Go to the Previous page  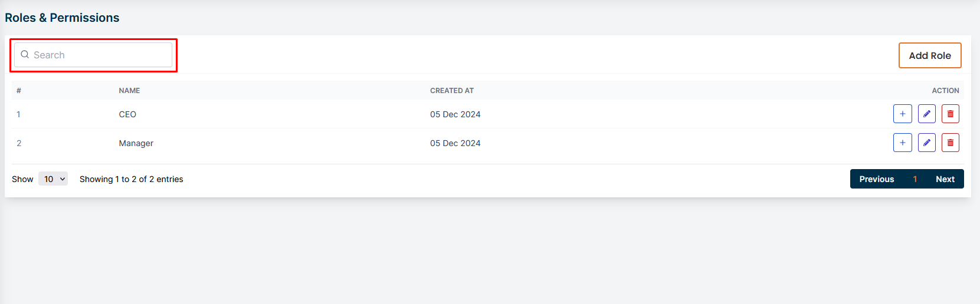pyautogui.click(x=876, y=179)
